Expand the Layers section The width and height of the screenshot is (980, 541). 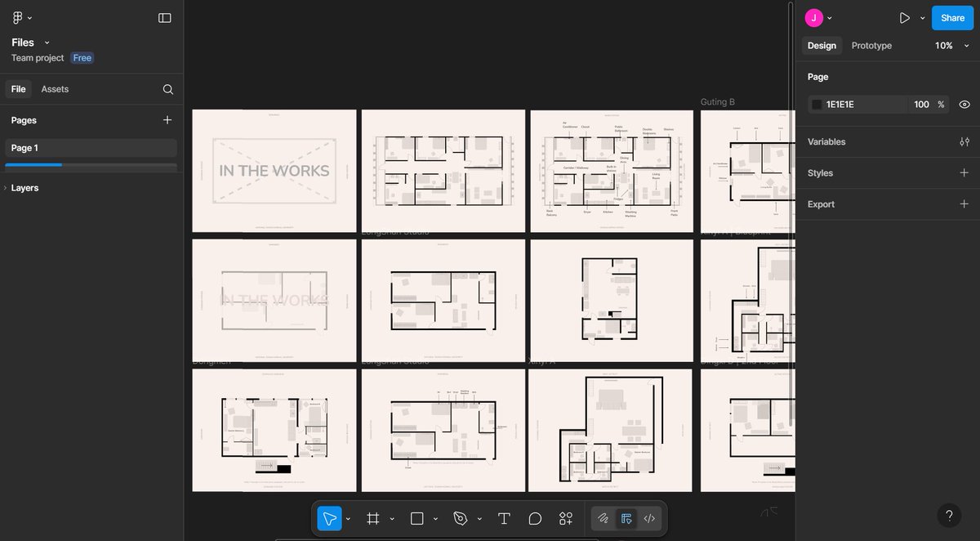coord(6,188)
